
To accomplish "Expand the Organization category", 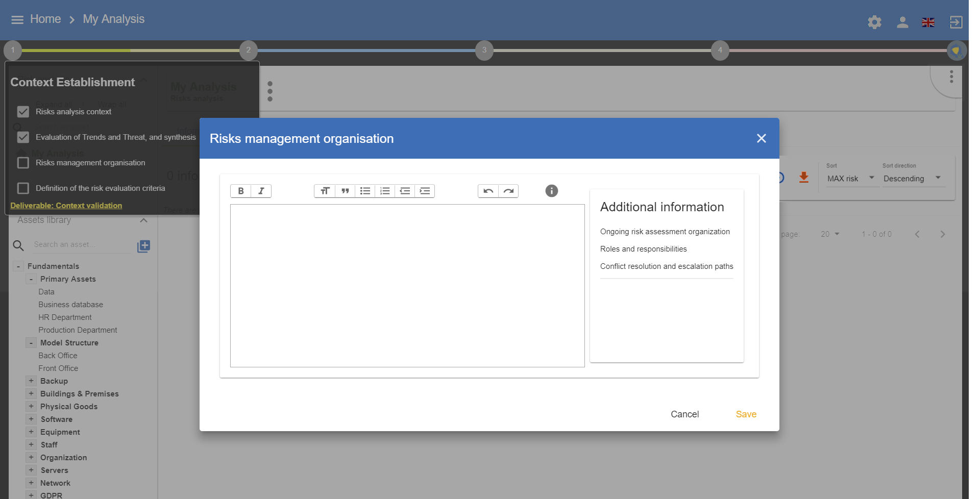I will coord(31,457).
